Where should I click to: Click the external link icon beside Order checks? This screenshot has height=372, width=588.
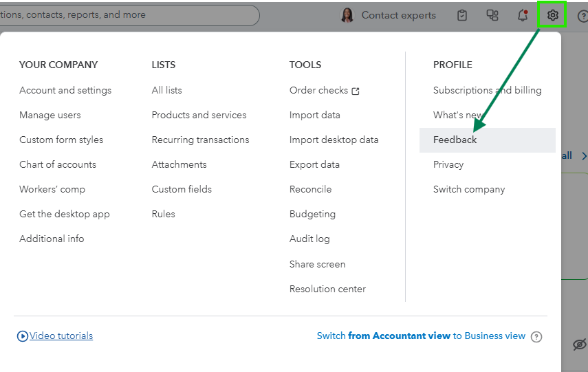point(356,91)
